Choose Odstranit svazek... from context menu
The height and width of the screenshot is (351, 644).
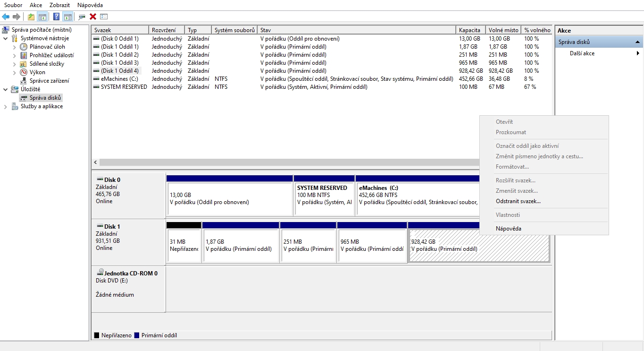(518, 201)
